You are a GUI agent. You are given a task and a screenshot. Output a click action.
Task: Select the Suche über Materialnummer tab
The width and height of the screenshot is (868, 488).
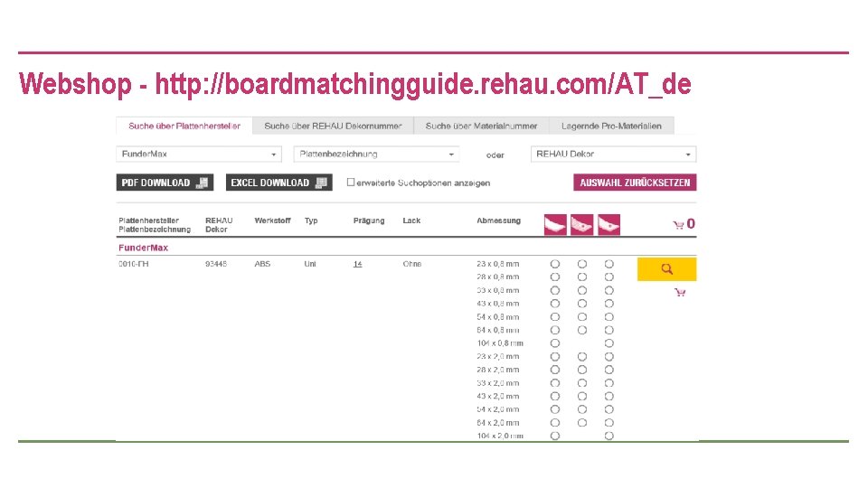(x=481, y=126)
